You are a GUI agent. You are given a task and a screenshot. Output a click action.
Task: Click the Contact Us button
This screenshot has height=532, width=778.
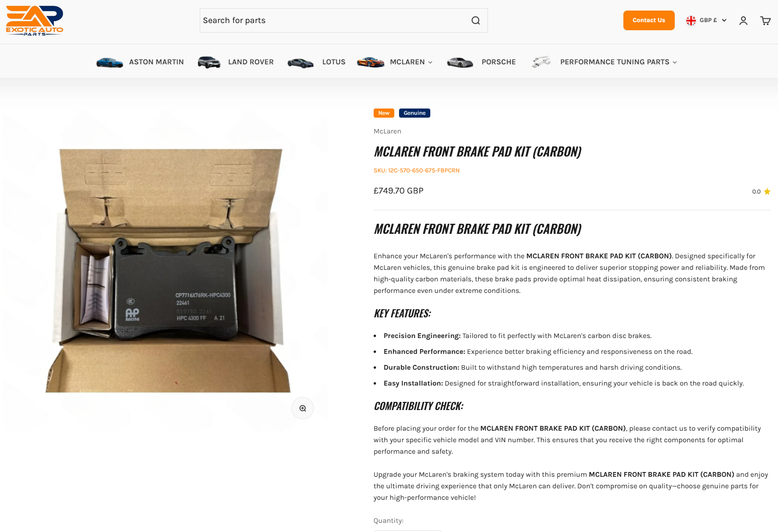(x=649, y=20)
